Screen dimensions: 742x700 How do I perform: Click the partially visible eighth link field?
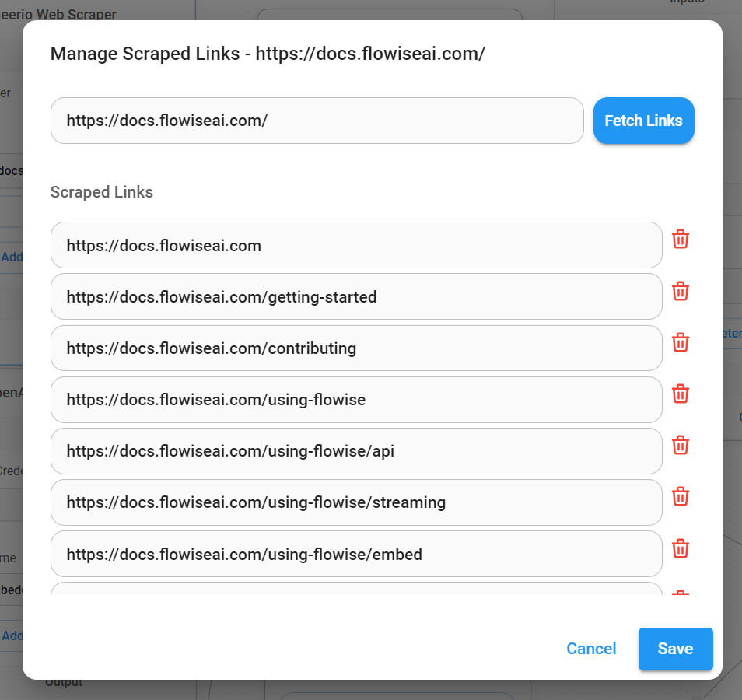[355, 589]
